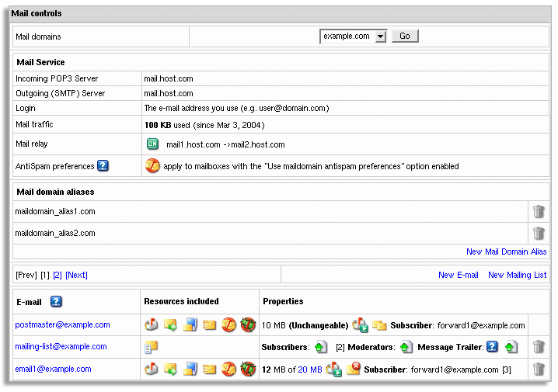The height and width of the screenshot is (392, 558).
Task: Click the New Mail Domain Alias link
Action: click(x=506, y=252)
